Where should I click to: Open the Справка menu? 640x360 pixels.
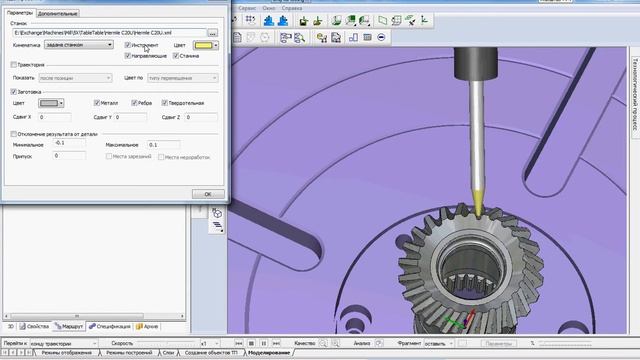[292, 8]
